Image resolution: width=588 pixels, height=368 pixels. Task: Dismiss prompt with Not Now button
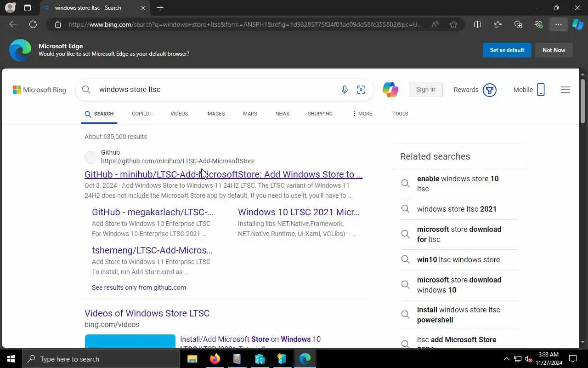(554, 50)
